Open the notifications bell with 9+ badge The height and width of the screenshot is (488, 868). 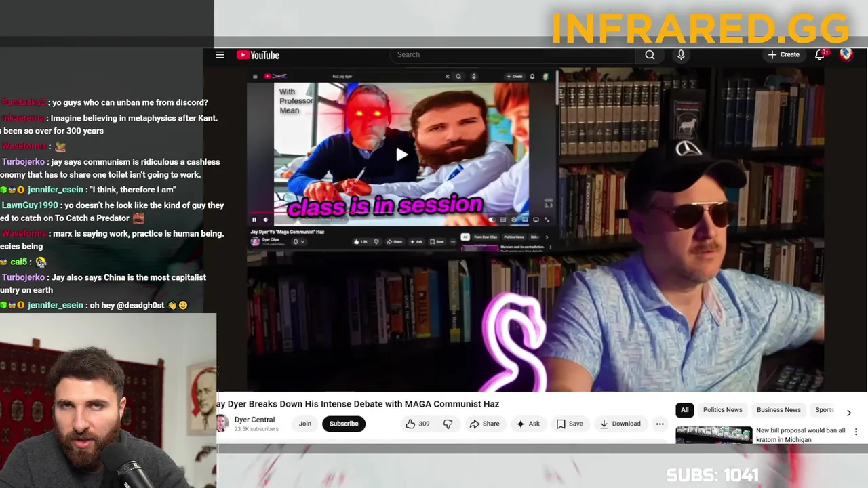point(821,54)
